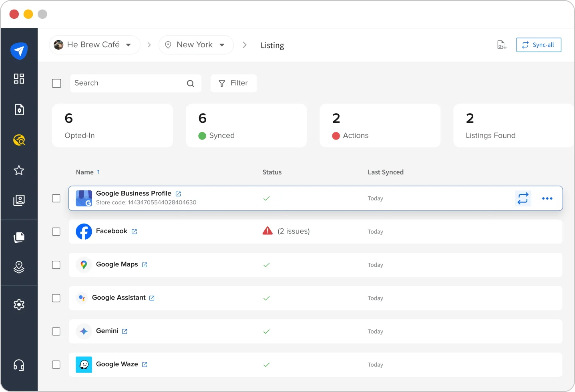
Task: Sync the Google Business Profile listing
Action: [x=523, y=198]
